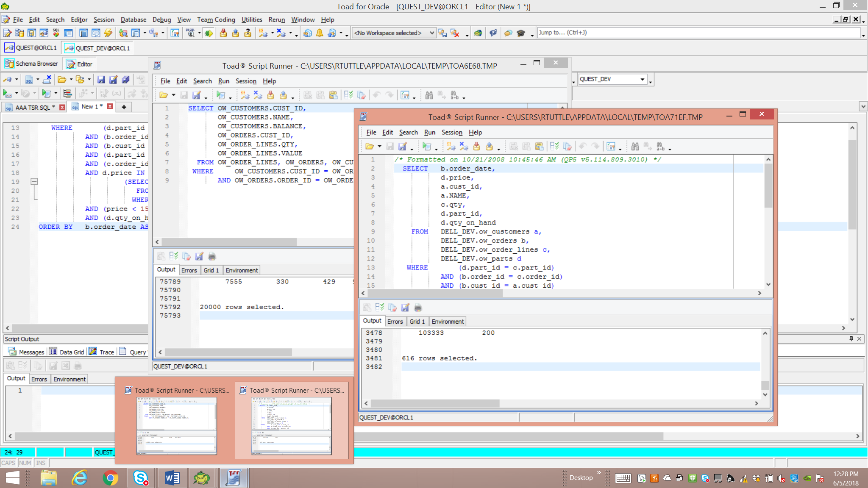868x488 pixels.
Task: Switch to Errors tab in TOA71EF window
Action: pyautogui.click(x=395, y=322)
